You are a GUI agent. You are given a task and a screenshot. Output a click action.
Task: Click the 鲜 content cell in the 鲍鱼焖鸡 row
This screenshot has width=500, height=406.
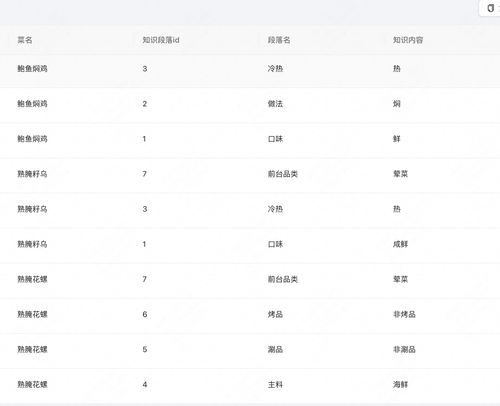click(397, 139)
